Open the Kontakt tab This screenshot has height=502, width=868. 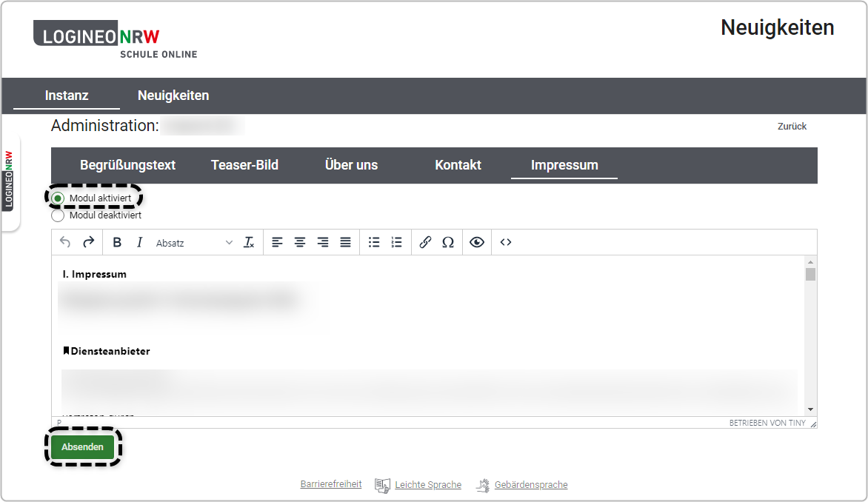tap(458, 165)
